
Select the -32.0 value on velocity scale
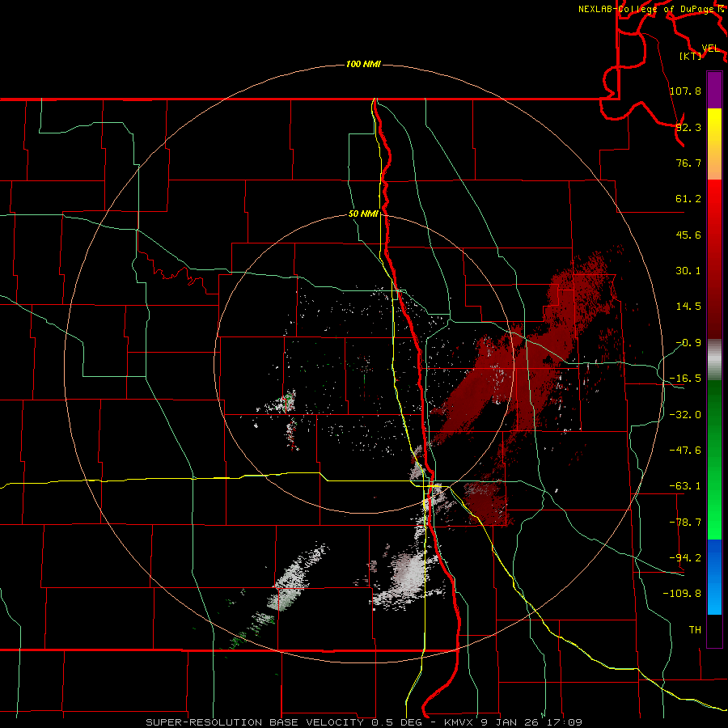click(x=685, y=415)
